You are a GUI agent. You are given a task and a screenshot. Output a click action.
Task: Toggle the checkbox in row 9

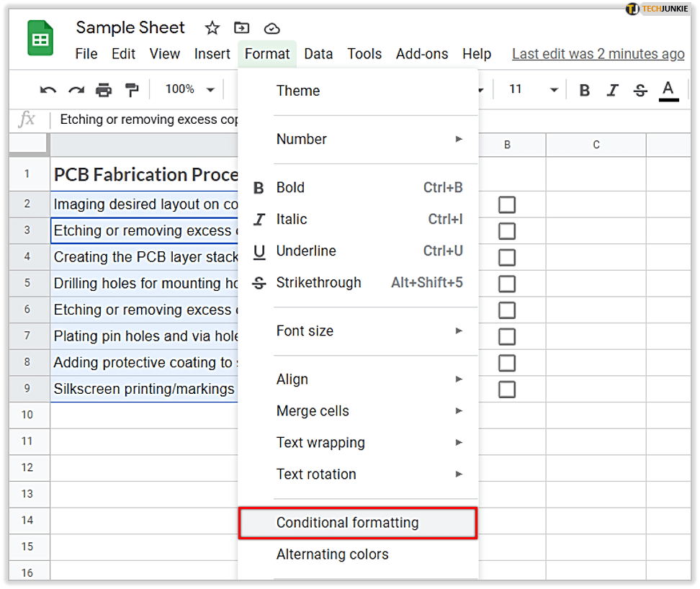point(507,390)
